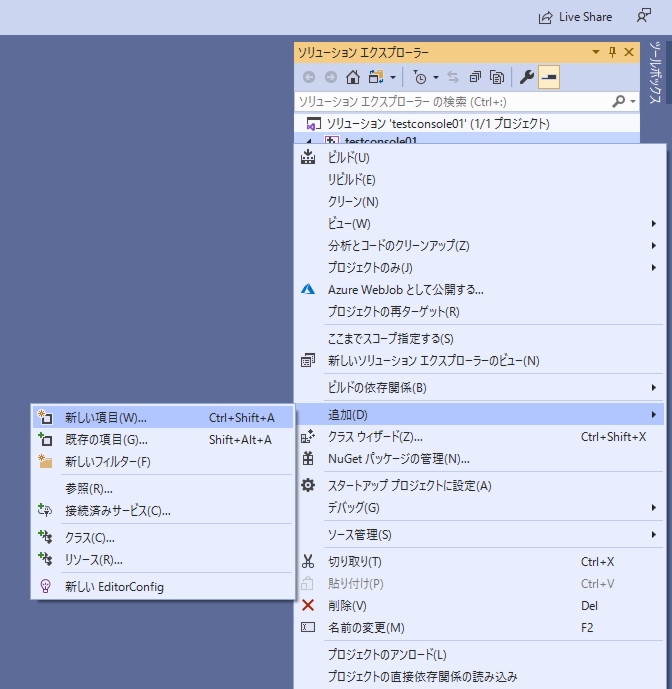Click the Home icon in Solution Explorer

(x=352, y=77)
